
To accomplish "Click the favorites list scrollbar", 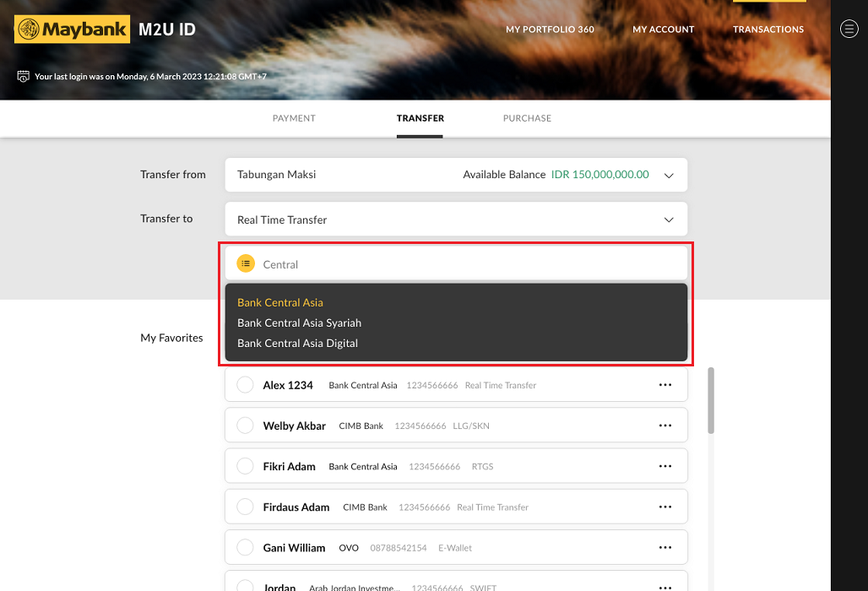I will (x=711, y=401).
